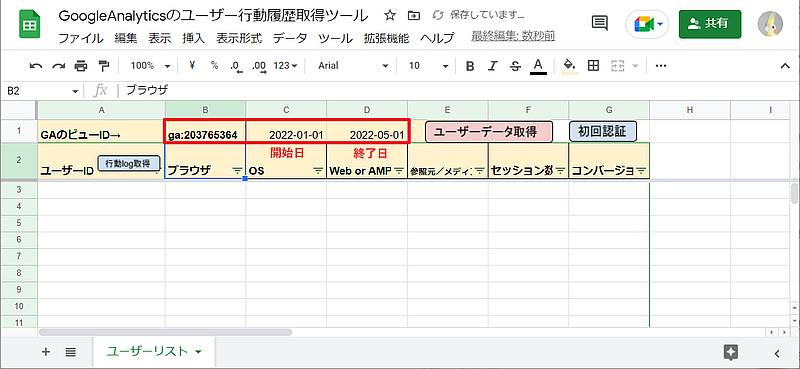The image size is (800, 369).
Task: Move document to folder icon
Action: 413,16
